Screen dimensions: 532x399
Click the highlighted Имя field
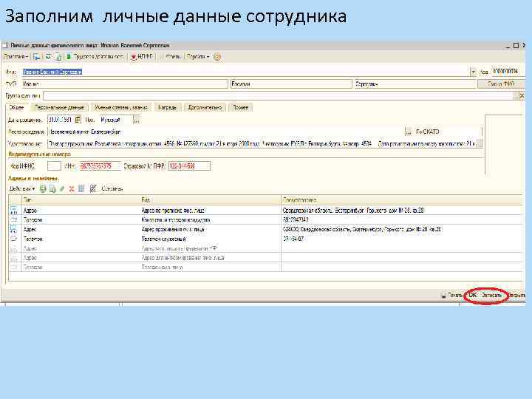(246, 72)
